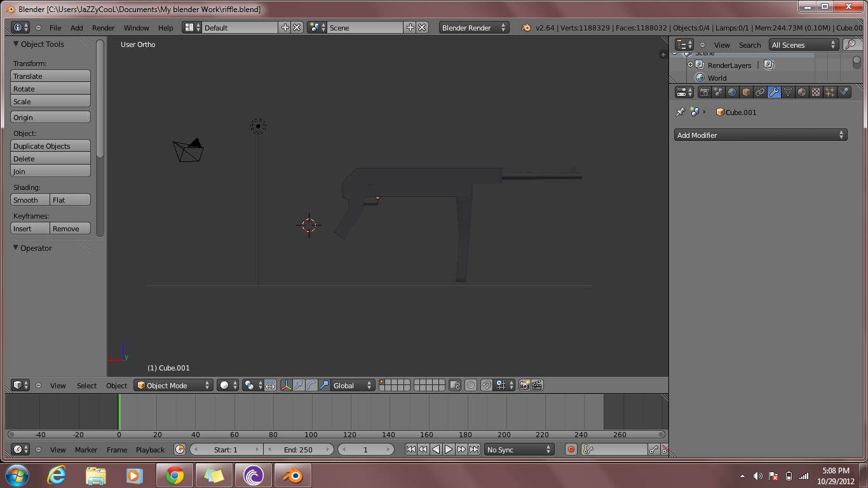Toggle proportional editing circle button
The height and width of the screenshot is (488, 868).
471,385
